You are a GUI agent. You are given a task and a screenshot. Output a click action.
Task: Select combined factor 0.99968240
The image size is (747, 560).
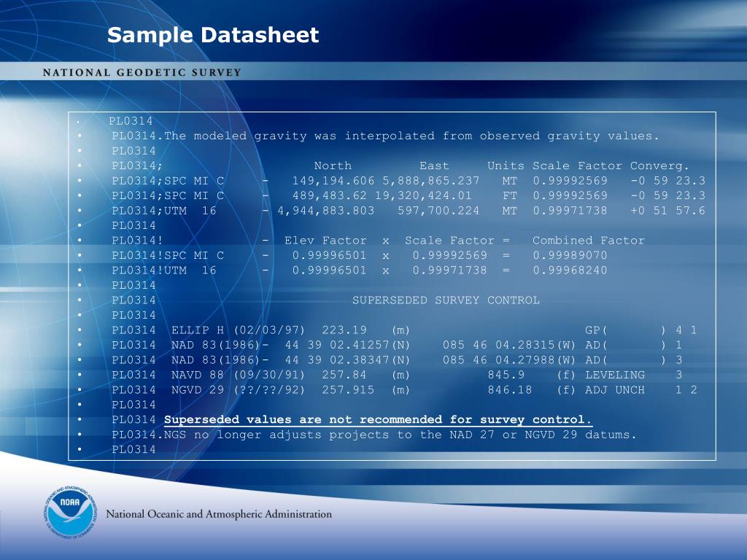(570, 271)
